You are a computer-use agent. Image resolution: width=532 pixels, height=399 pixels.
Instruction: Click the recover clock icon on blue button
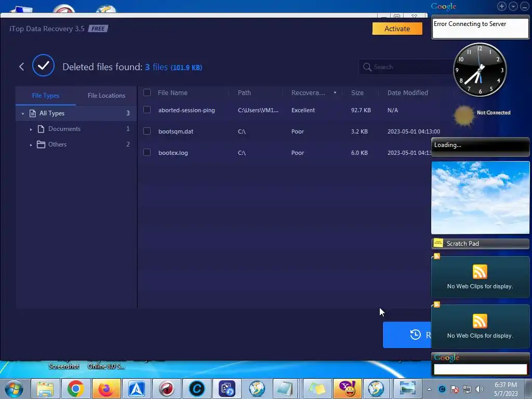pos(415,335)
